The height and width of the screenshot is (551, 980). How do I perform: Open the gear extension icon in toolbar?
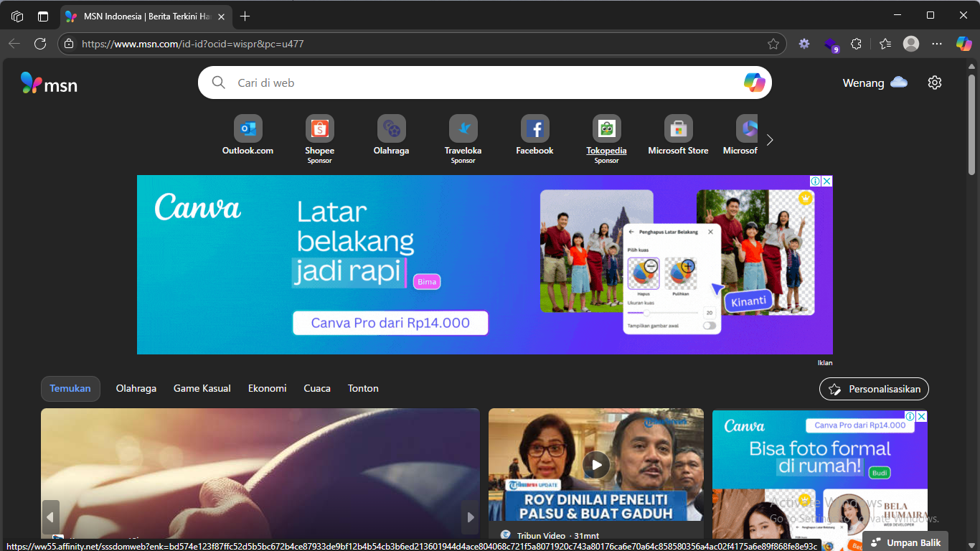(x=804, y=44)
